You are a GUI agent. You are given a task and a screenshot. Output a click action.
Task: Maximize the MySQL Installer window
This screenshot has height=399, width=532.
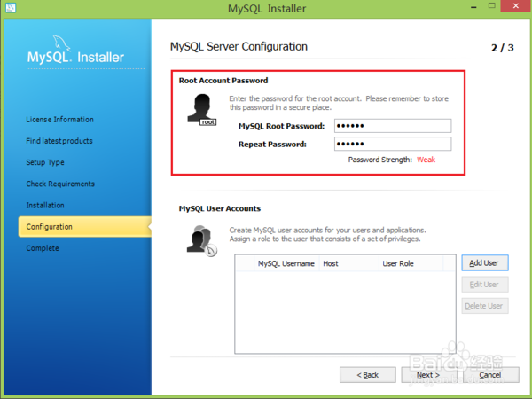(x=491, y=6)
